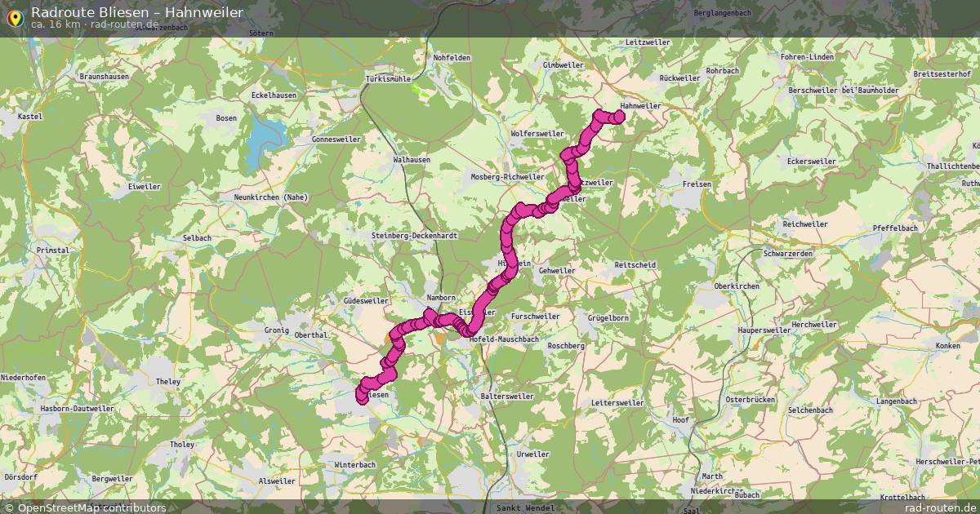Select the Hahnweiler town label
Image resolution: width=980 pixels, height=514 pixels.
tap(640, 106)
